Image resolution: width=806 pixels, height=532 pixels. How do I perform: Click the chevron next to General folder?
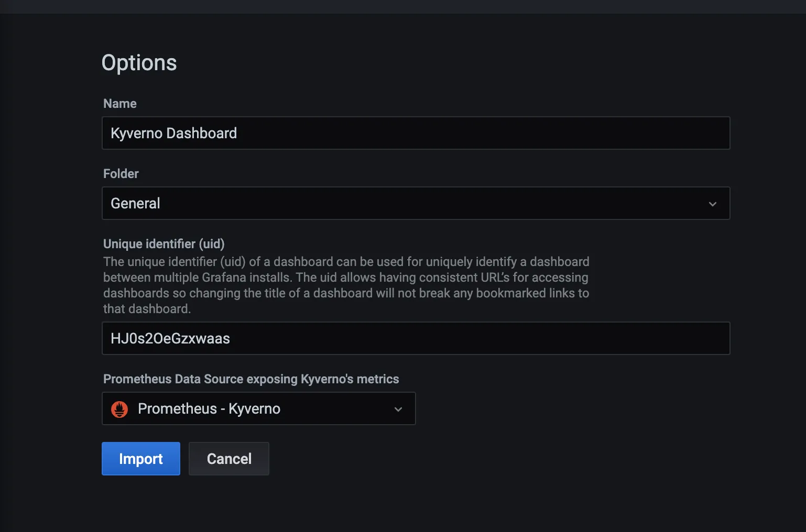click(712, 203)
